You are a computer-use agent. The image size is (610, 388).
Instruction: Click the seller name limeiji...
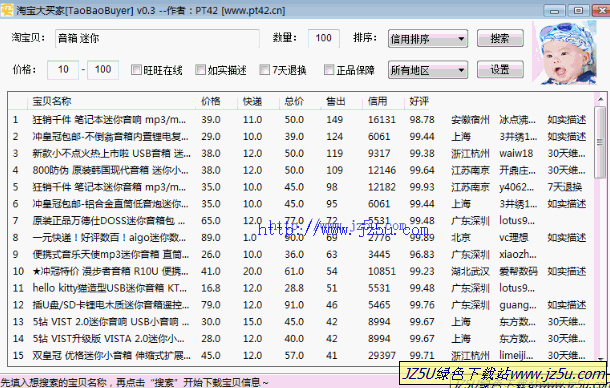pos(517,356)
